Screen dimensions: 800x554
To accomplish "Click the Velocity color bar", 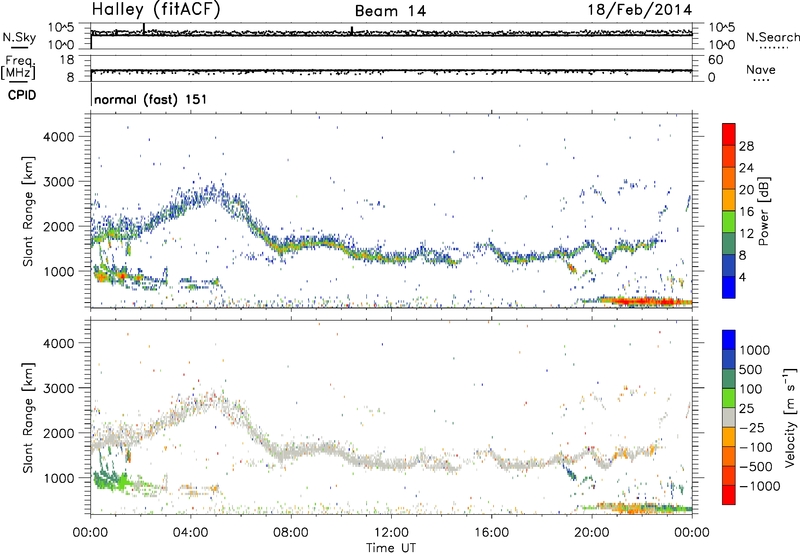I will click(729, 417).
